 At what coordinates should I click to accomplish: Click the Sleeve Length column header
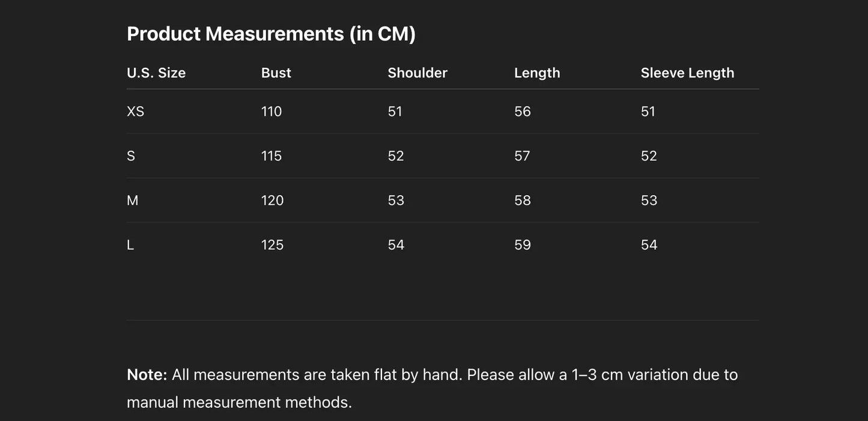point(687,73)
